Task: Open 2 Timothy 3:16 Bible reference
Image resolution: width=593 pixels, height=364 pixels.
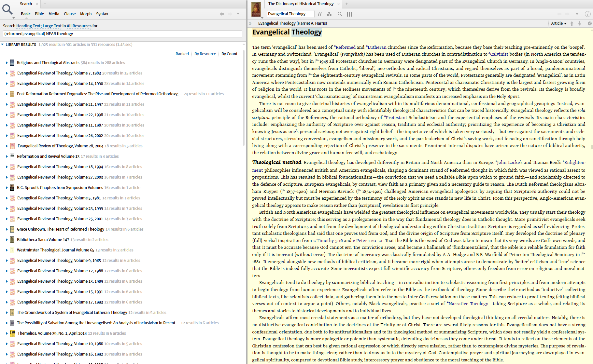Action: [328, 240]
